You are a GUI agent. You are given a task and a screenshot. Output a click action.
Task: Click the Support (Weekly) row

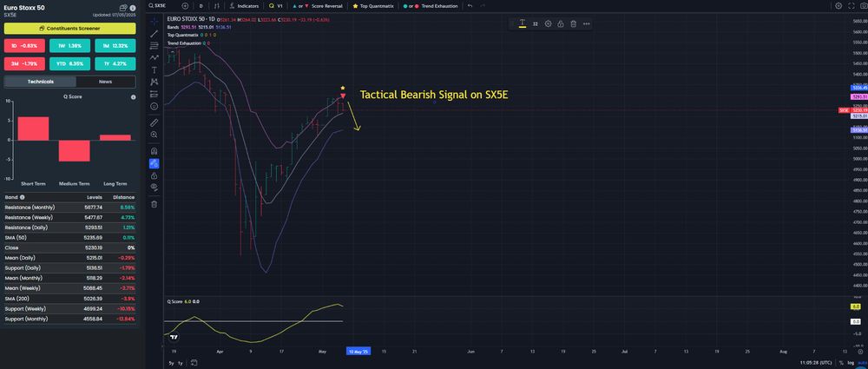[69, 308]
